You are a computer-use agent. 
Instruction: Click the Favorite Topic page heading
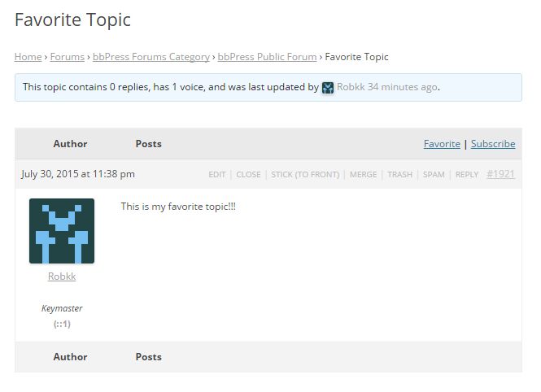72,20
